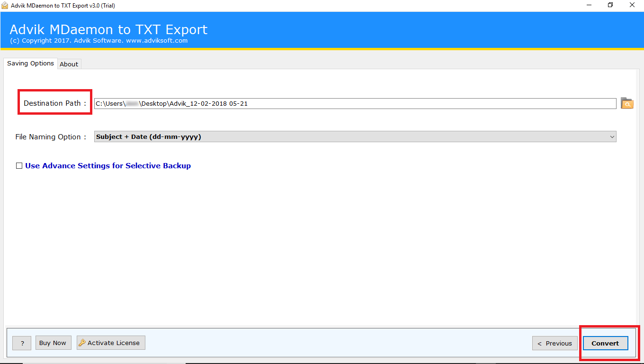Click the question mark help button
The image size is (644, 364).
(x=22, y=343)
